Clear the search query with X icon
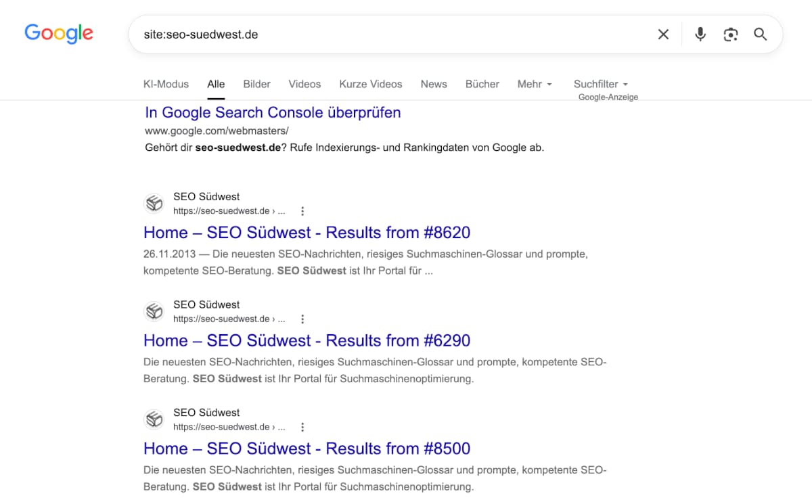This screenshot has width=812, height=504. click(x=663, y=35)
